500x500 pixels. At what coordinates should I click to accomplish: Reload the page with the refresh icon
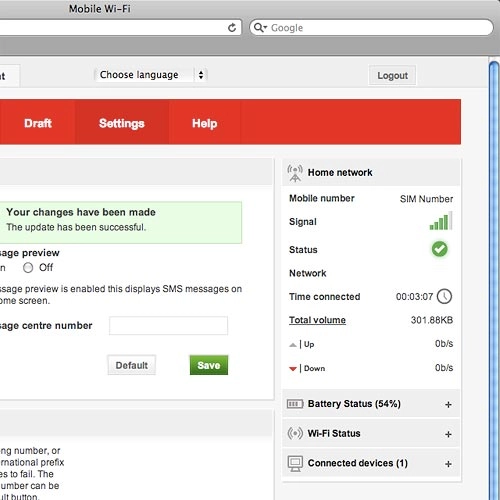[232, 28]
